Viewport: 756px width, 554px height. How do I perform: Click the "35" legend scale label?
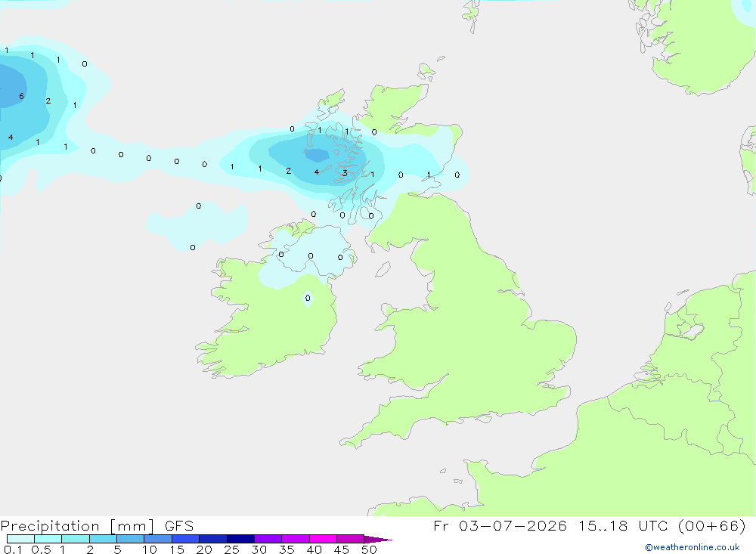tap(287, 549)
